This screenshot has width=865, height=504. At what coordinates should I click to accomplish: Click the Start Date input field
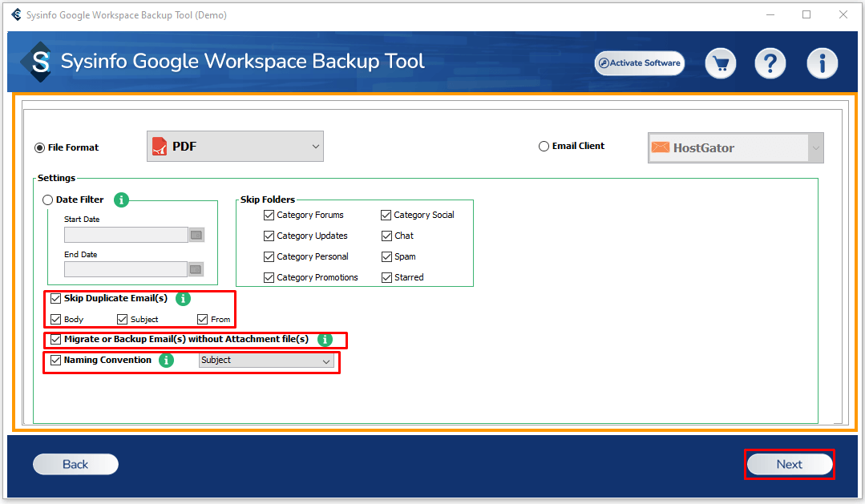[126, 235]
